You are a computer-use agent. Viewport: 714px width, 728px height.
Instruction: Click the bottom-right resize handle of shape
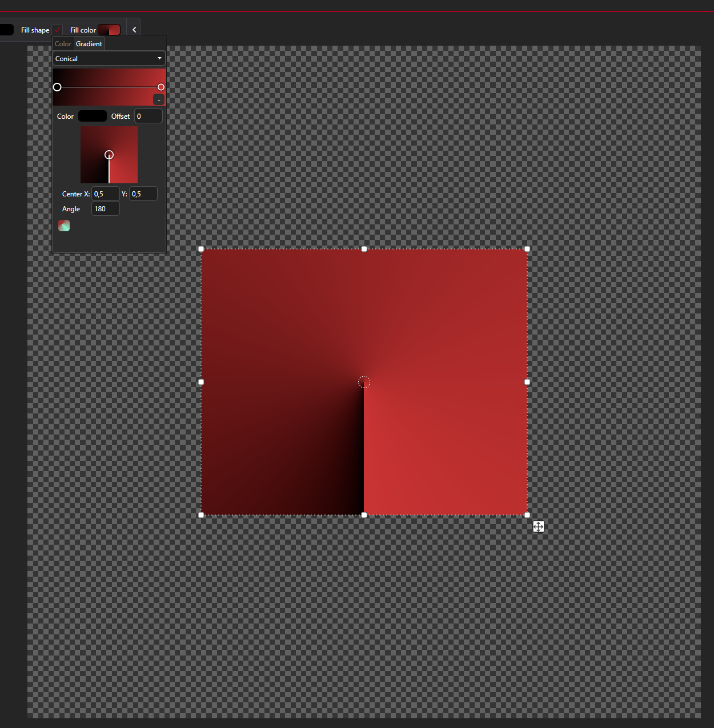pos(527,515)
